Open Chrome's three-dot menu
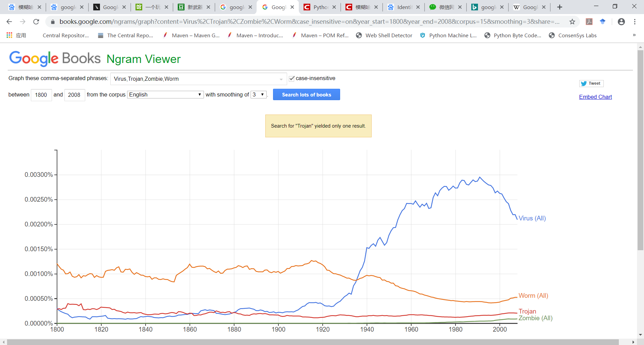 [x=635, y=22]
